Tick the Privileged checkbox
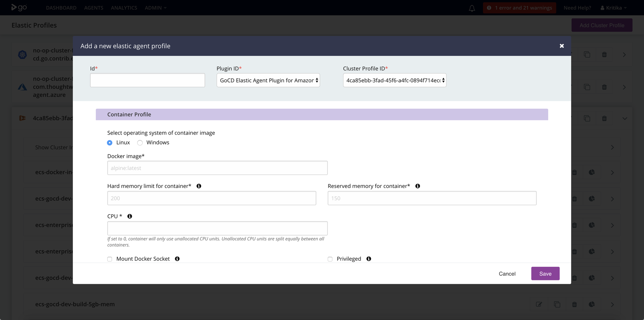Image resolution: width=644 pixels, height=320 pixels. coord(330,259)
